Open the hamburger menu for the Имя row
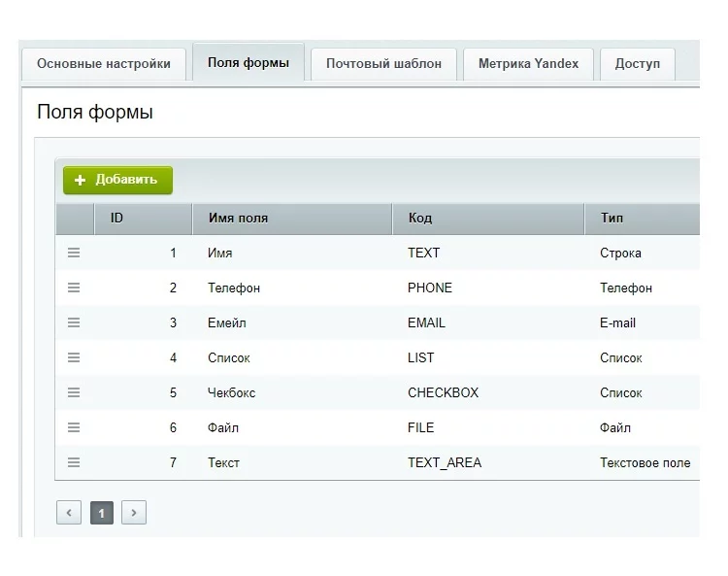 [74, 253]
